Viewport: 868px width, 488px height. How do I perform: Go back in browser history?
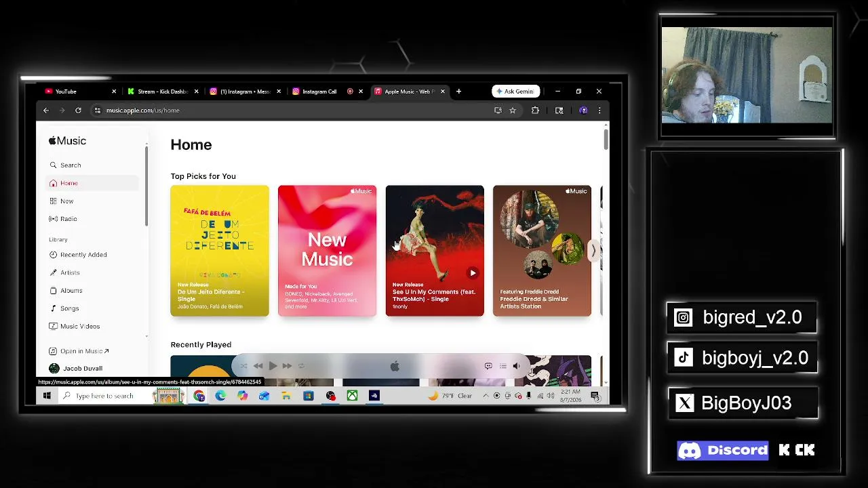[46, 110]
